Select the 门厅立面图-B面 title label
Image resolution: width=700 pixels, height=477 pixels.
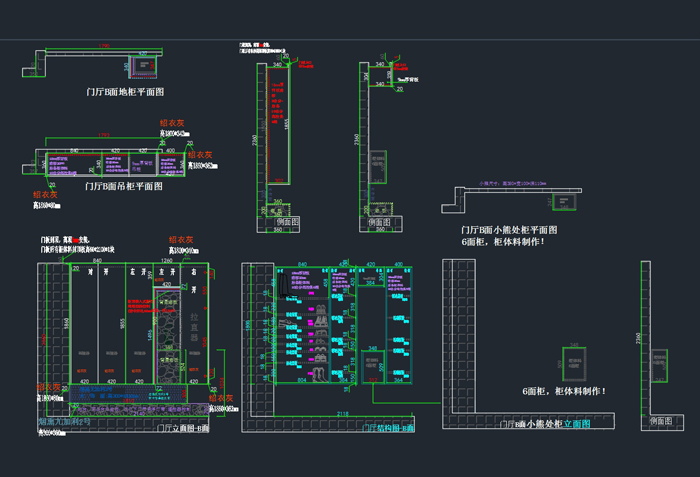(x=183, y=427)
